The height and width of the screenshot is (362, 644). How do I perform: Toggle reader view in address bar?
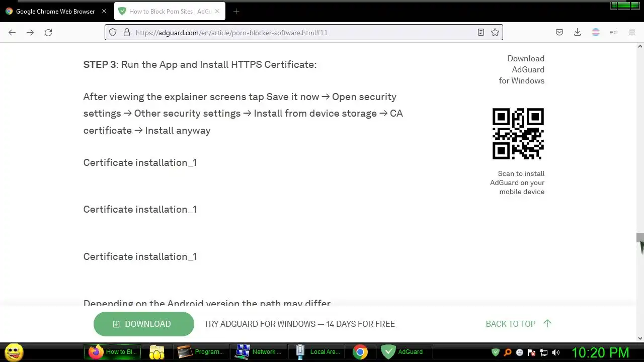(481, 32)
